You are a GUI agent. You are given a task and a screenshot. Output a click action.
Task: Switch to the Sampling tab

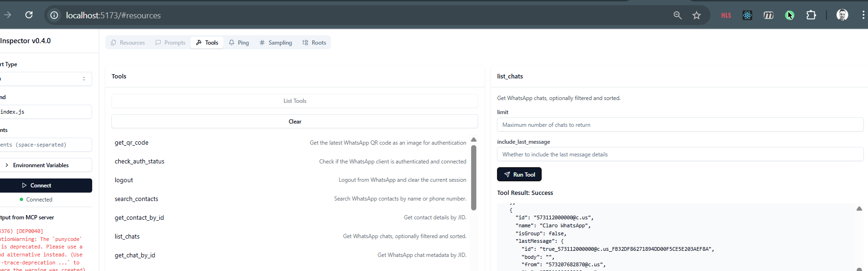[276, 43]
